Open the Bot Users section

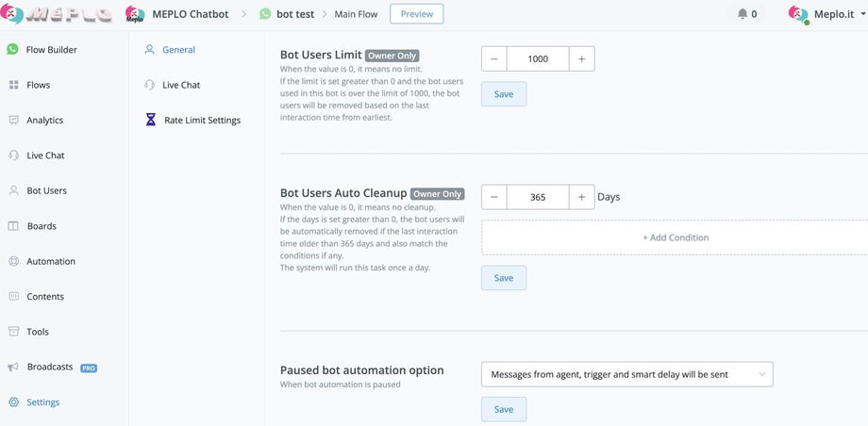point(46,190)
